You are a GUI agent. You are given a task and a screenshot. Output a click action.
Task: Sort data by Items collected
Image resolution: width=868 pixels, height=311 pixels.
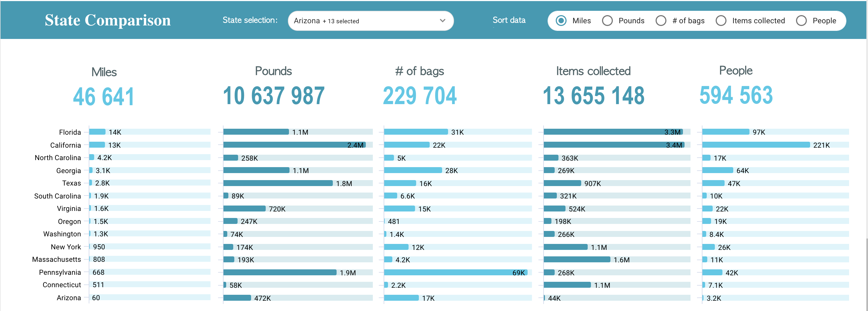(x=721, y=21)
